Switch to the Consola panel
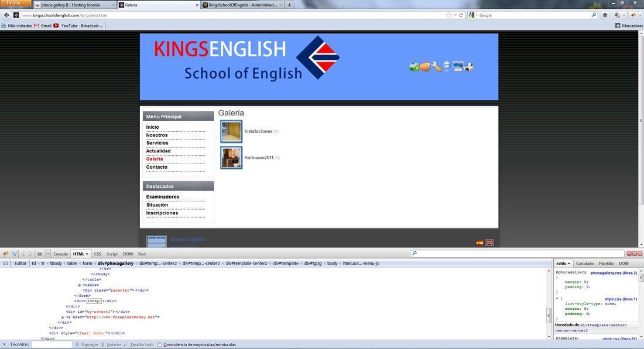The height and width of the screenshot is (349, 644). [x=60, y=254]
